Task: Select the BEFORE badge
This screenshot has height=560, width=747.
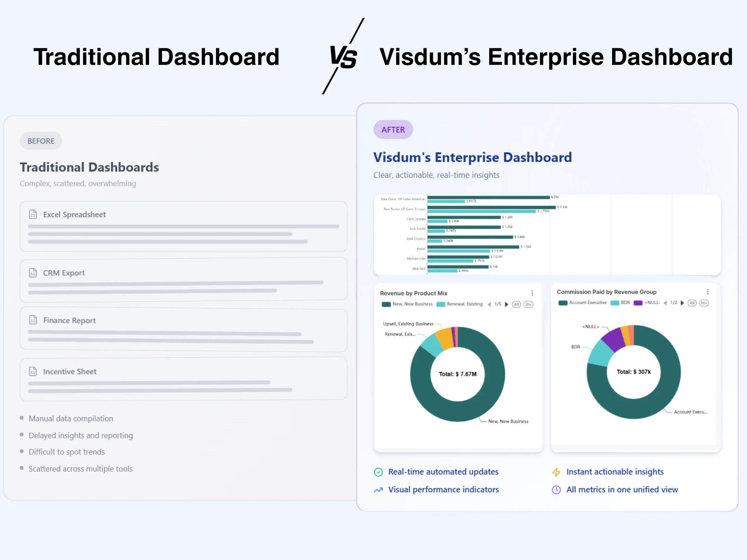Action: pos(41,141)
